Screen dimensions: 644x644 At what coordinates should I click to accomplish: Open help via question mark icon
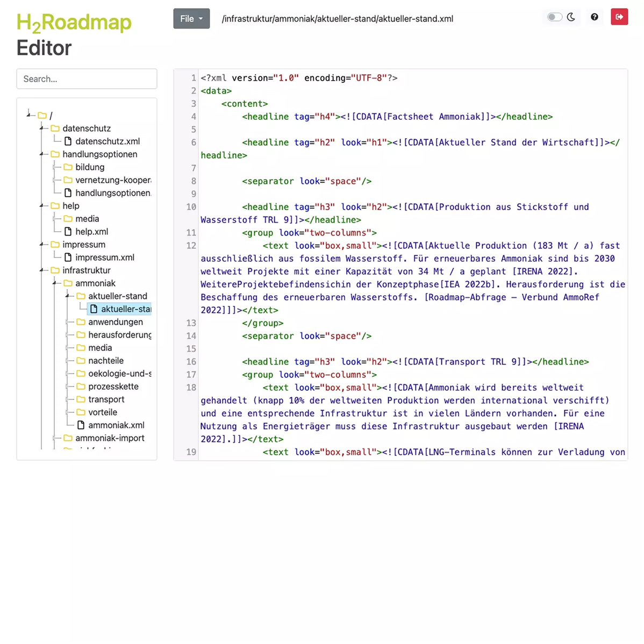(x=595, y=17)
